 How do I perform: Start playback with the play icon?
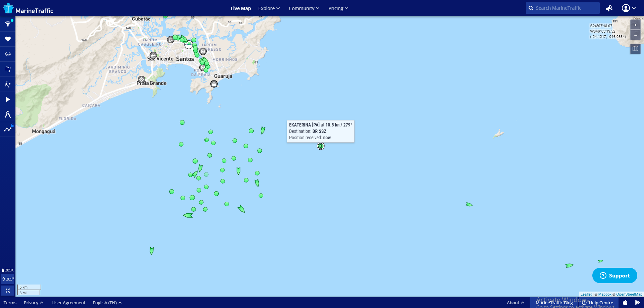8,99
